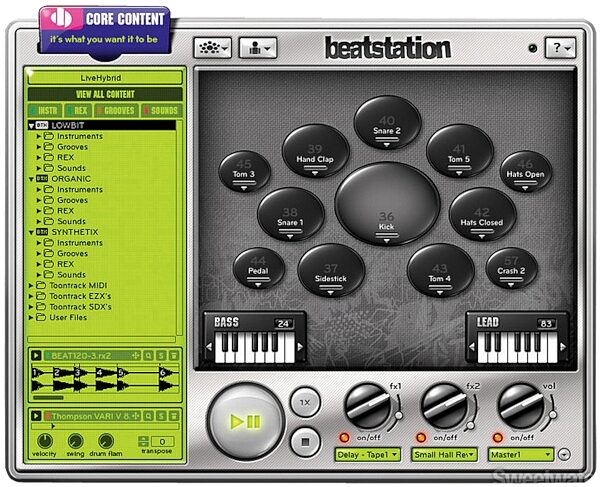Collapse the LOWBIT library tree

[31, 125]
